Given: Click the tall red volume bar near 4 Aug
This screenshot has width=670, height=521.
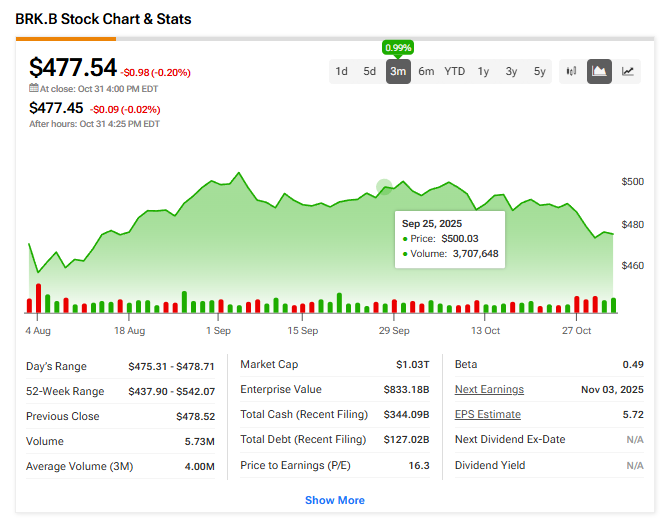Looking at the screenshot, I should pyautogui.click(x=38, y=299).
